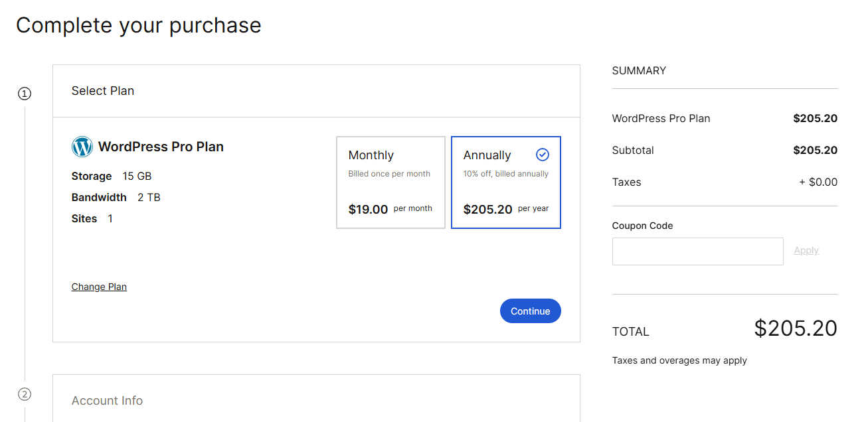Click the WordPress logo icon
Screen dimensions: 868x422
(x=82, y=147)
